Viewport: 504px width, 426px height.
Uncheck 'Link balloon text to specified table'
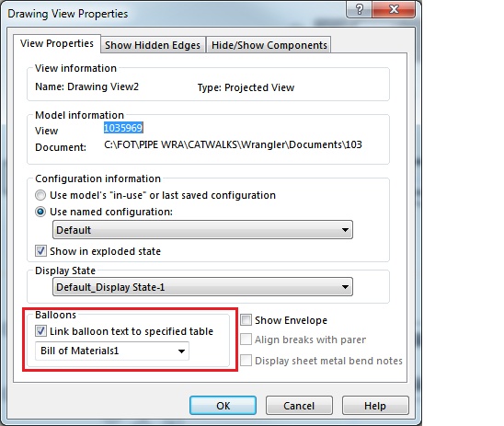[x=40, y=331]
